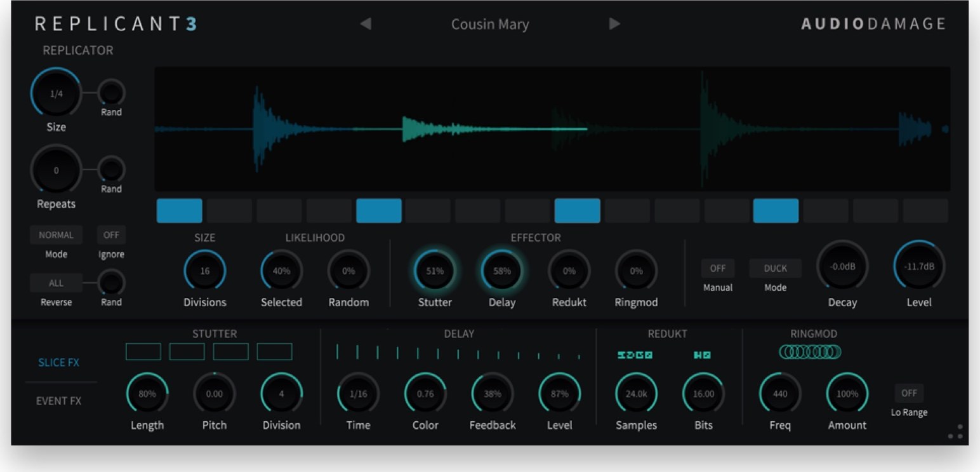Click the Decay knob

(x=842, y=266)
